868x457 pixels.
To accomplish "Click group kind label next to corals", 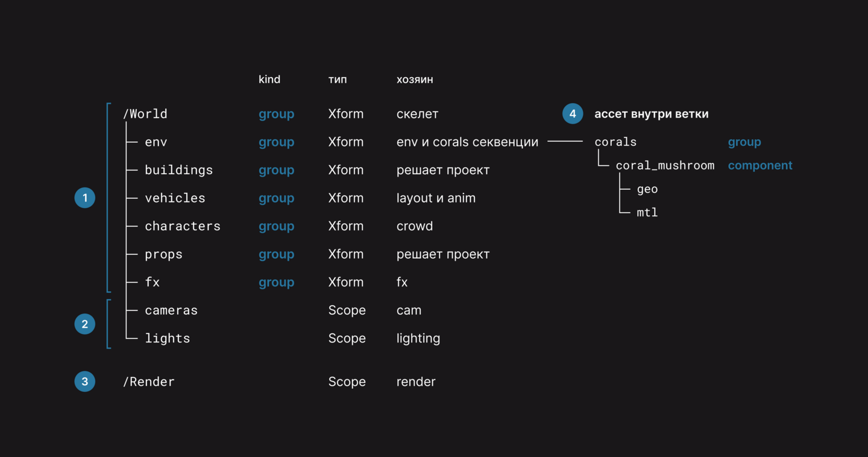I will click(x=744, y=142).
